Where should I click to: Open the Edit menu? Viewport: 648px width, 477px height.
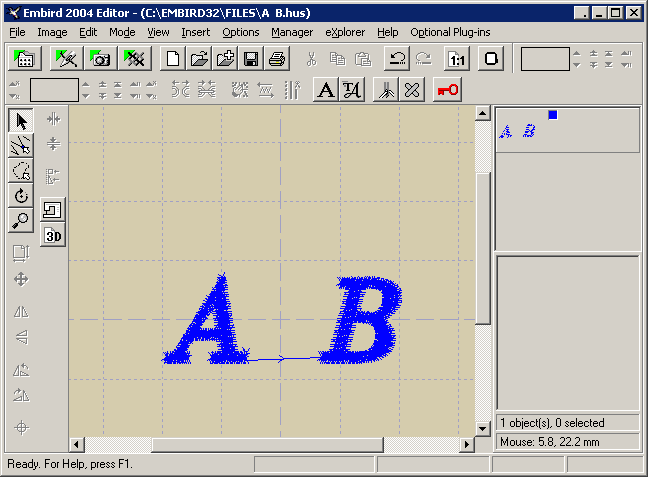coord(88,32)
